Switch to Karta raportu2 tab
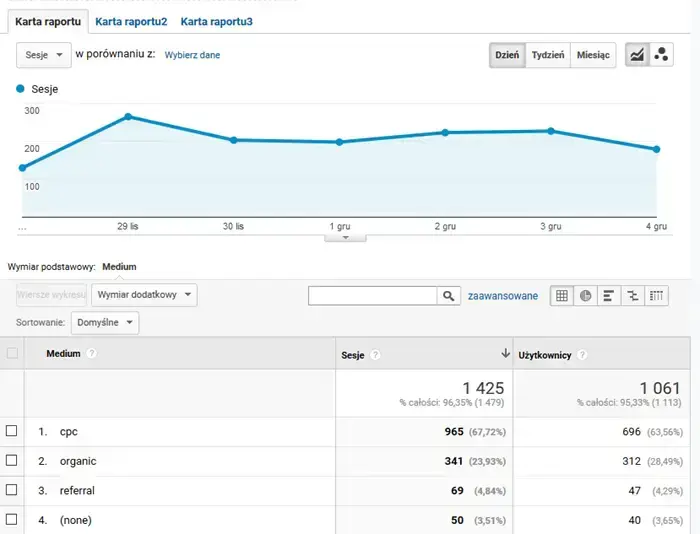This screenshot has height=534, width=700. tap(131, 21)
